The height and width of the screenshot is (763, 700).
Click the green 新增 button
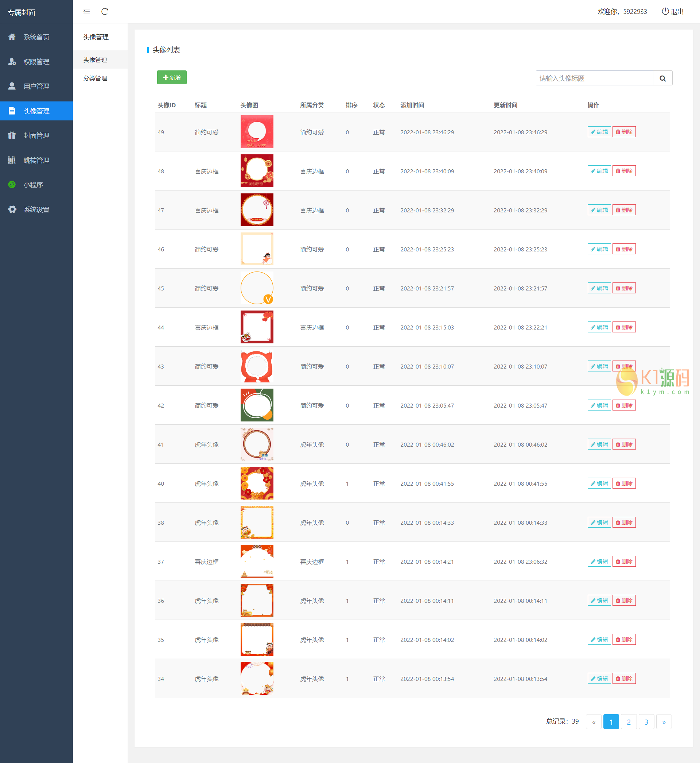(x=172, y=77)
